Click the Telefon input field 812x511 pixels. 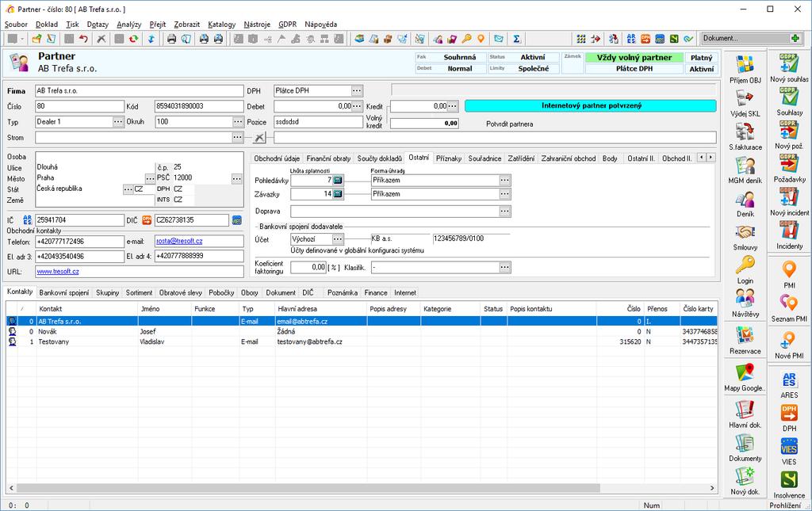click(79, 241)
